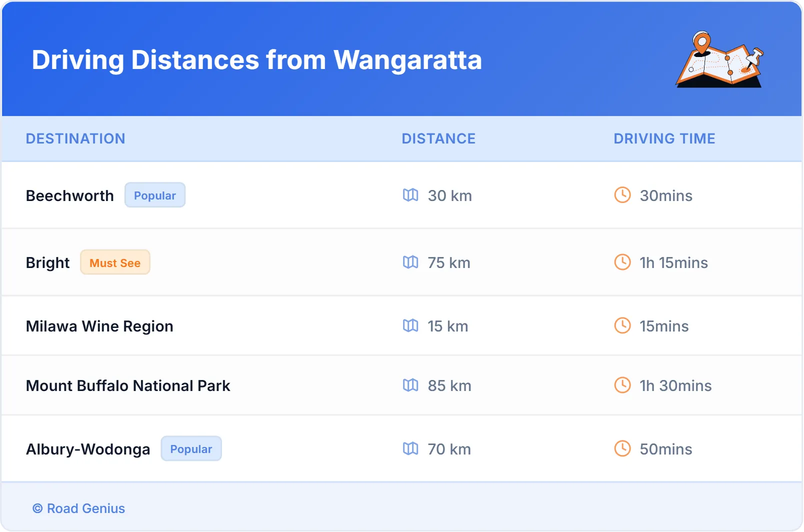Viewport: 804px width, 532px height.
Task: Click Mount Buffalo National Park destination
Action: [x=128, y=385]
